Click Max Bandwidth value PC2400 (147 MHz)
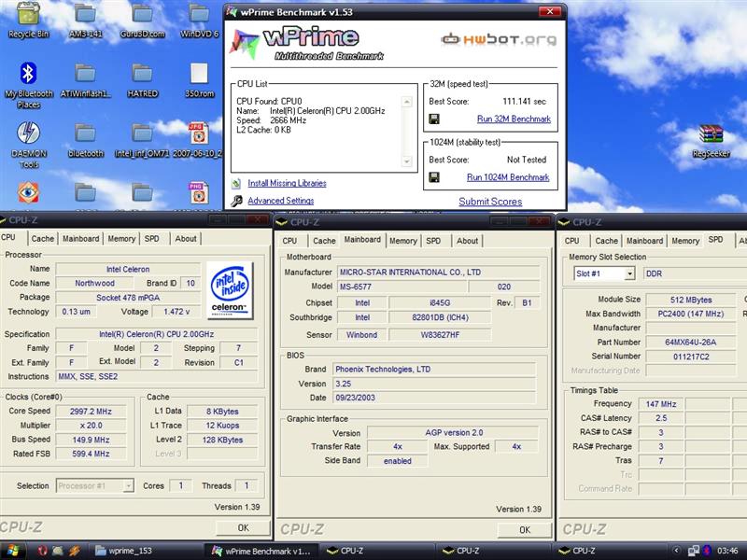Viewport: 747px width, 560px height. (x=690, y=314)
